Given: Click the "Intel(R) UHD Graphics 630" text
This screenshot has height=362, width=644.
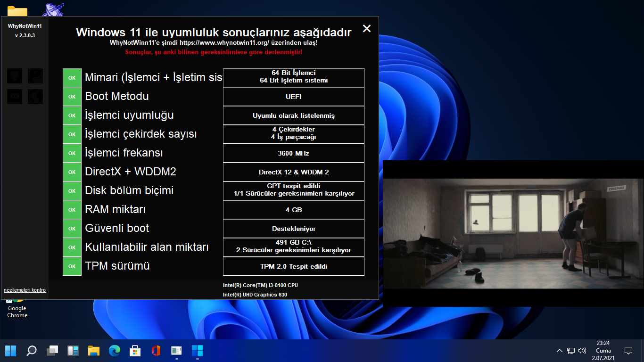Looking at the screenshot, I should 255,295.
